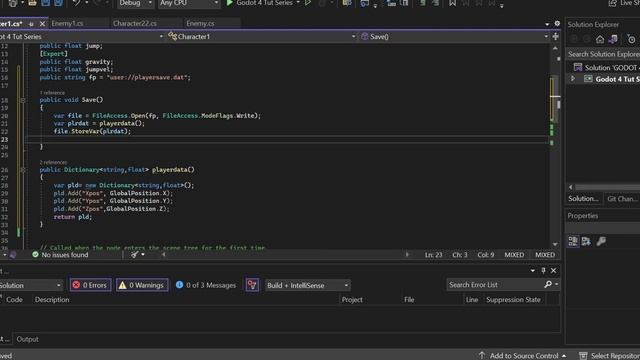The height and width of the screenshot is (360, 640).
Task: Click the editor vertical scroll up arrow
Action: tap(555, 48)
